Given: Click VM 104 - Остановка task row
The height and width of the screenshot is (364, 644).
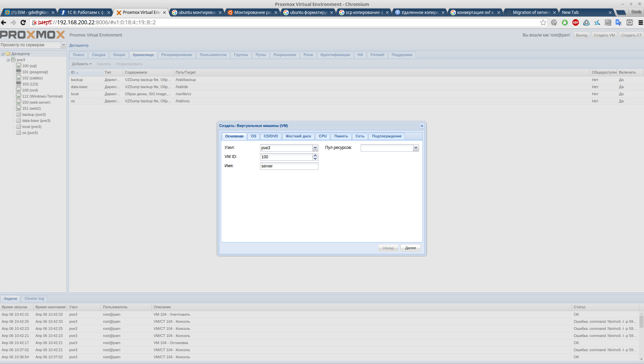Looking at the screenshot, I should pyautogui.click(x=319, y=343).
